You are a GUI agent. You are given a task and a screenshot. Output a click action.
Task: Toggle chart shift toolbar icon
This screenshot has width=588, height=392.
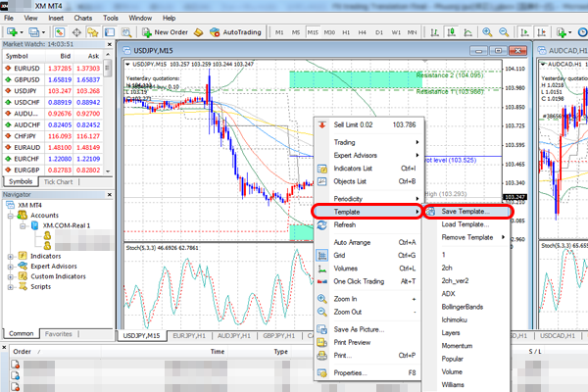542,32
